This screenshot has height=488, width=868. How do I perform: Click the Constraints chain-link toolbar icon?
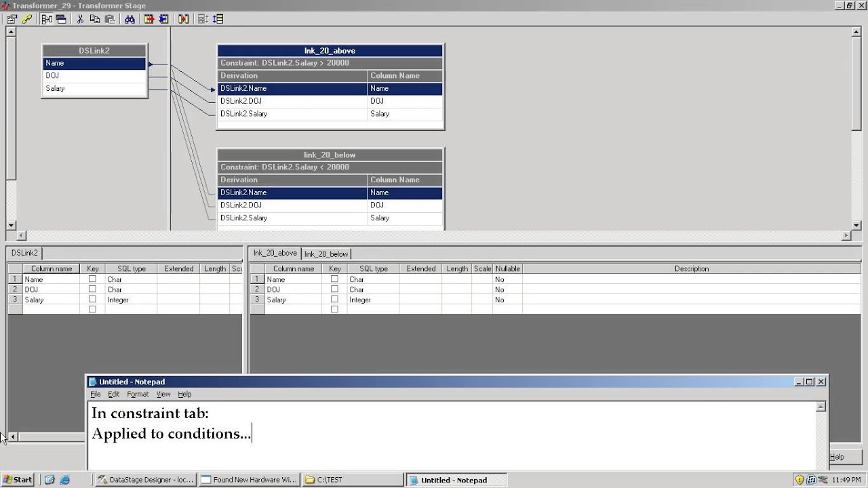click(27, 19)
